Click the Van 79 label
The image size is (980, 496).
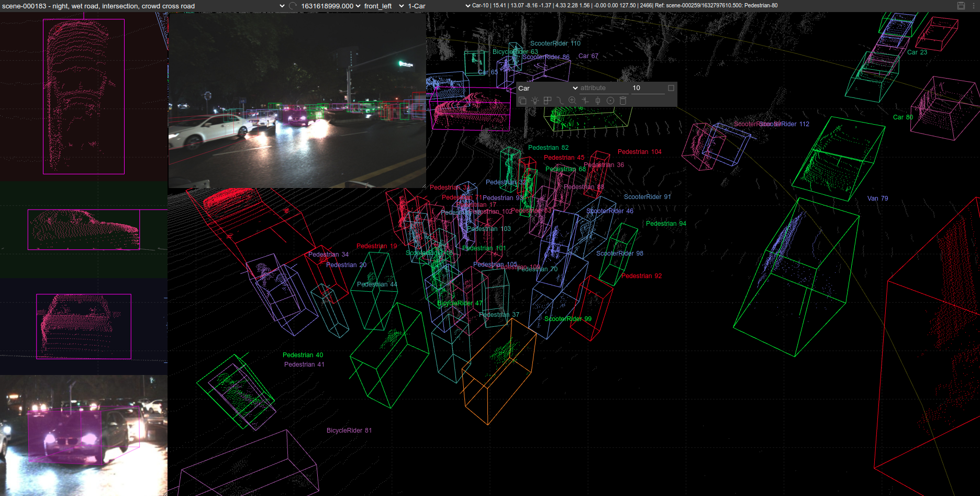[x=877, y=199]
